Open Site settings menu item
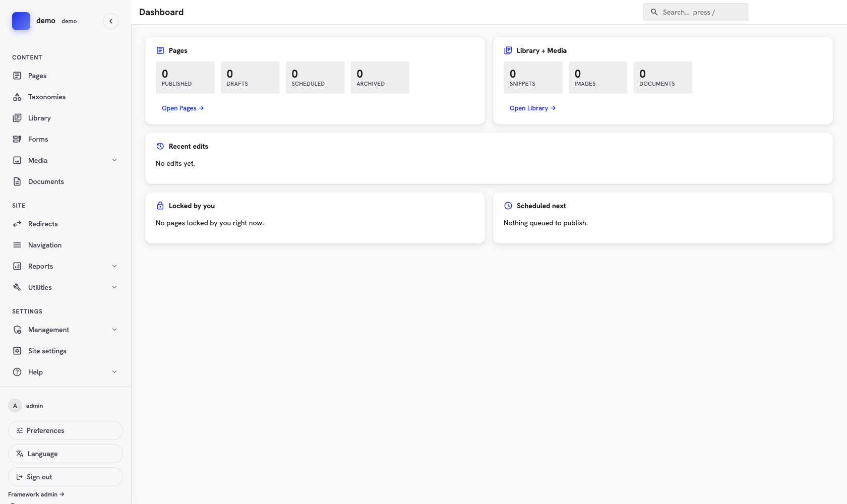This screenshot has width=847, height=504. pos(66,351)
